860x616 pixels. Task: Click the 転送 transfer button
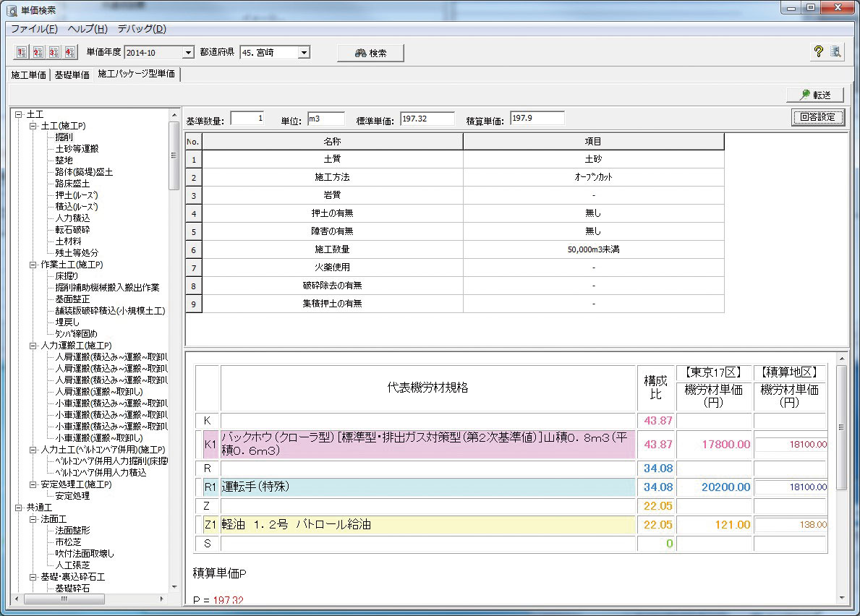tap(815, 95)
